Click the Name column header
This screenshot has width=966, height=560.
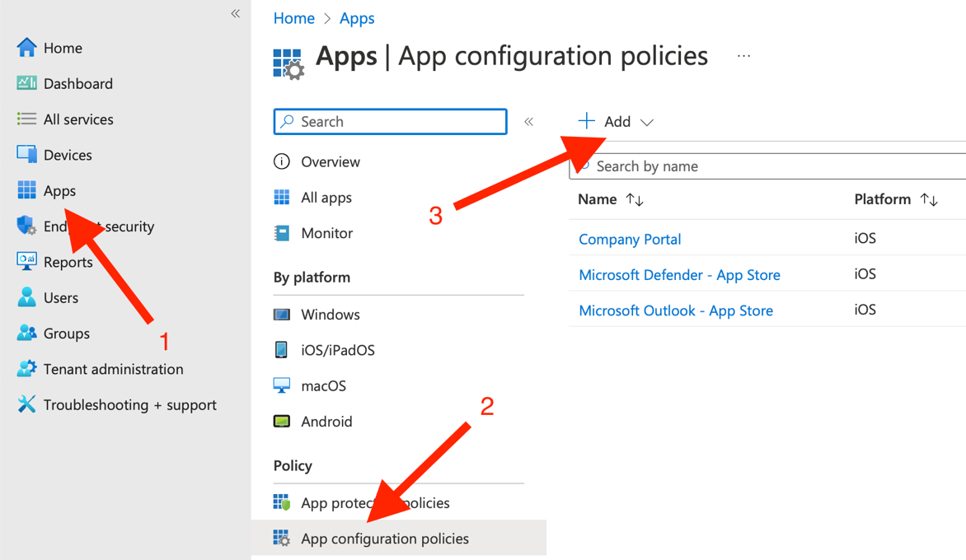598,199
